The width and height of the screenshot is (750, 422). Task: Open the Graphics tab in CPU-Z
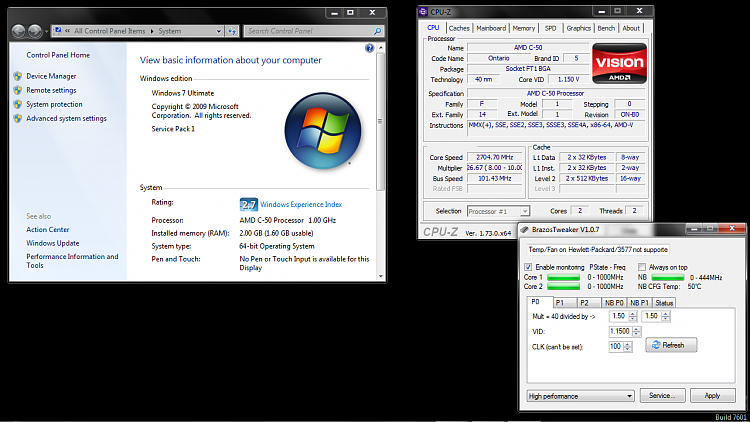(579, 28)
